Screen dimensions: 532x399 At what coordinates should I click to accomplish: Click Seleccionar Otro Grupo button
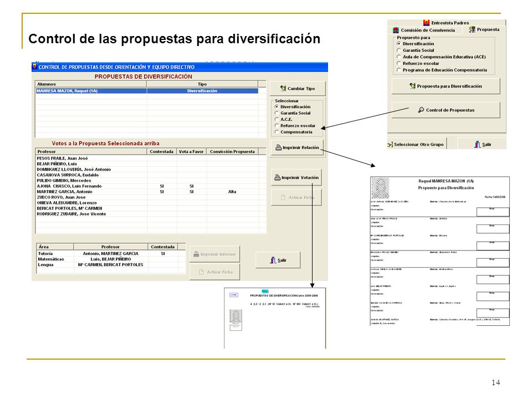click(x=417, y=144)
